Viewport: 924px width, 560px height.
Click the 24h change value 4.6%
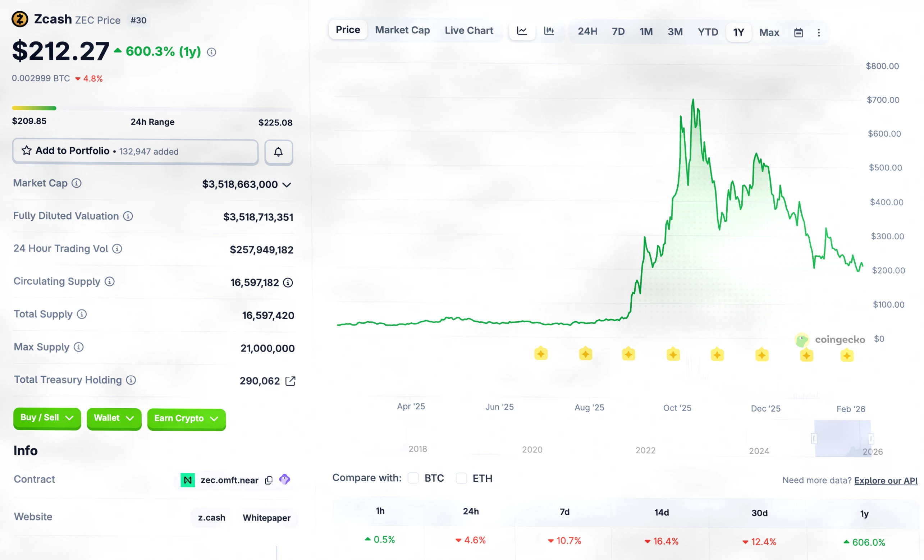tap(471, 540)
